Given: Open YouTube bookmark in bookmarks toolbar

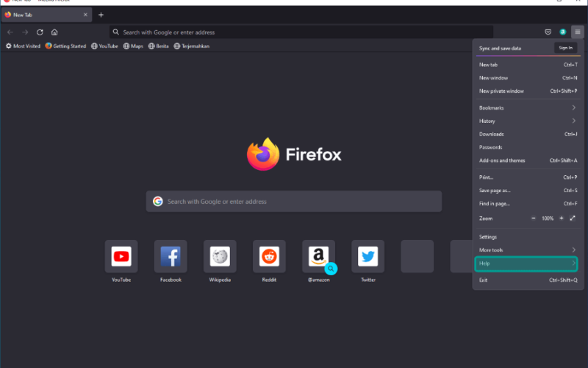Looking at the screenshot, I should 104,46.
